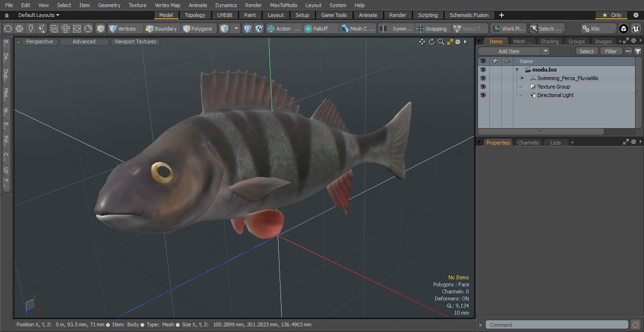This screenshot has width=644, height=332.
Task: Hide the Swimming_Perca_Fluviatilis item
Action: point(483,78)
